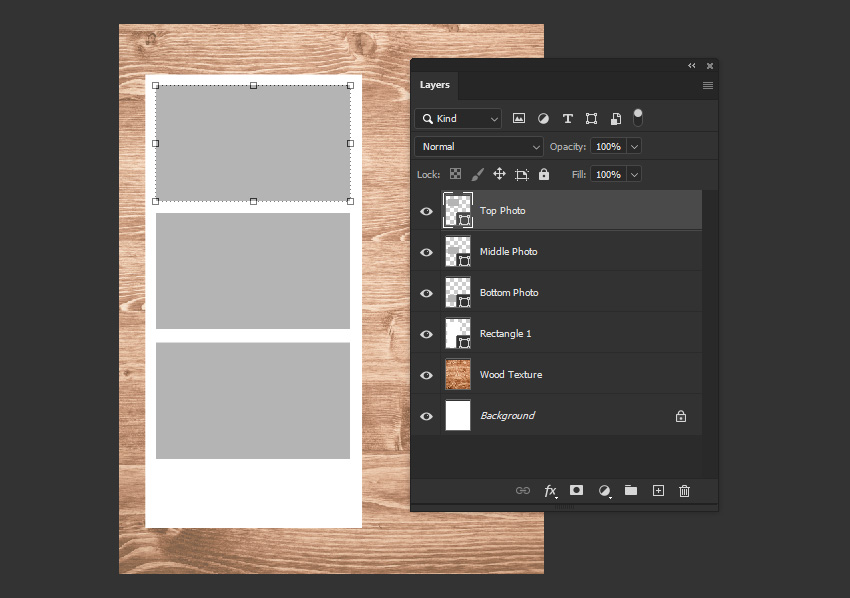Click the Bottom Photo layer thumbnail
Screen dimensions: 850x598
[458, 292]
